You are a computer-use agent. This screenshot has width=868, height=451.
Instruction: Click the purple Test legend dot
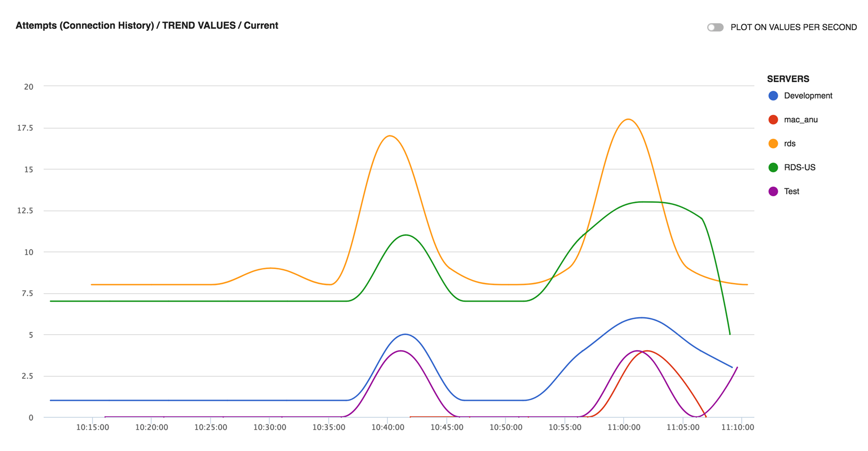pyautogui.click(x=773, y=192)
